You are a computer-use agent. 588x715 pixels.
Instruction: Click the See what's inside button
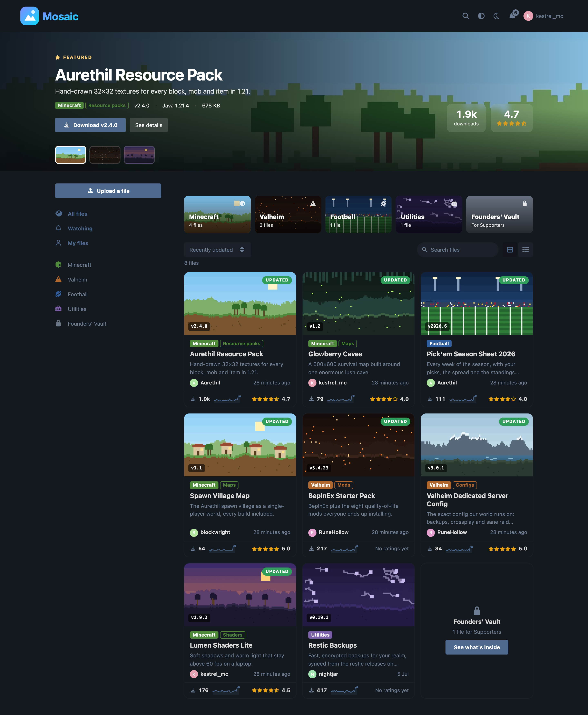[477, 647]
